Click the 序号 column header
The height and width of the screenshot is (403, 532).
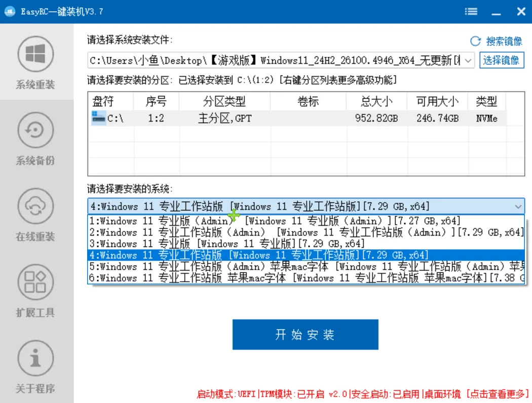pyautogui.click(x=156, y=101)
